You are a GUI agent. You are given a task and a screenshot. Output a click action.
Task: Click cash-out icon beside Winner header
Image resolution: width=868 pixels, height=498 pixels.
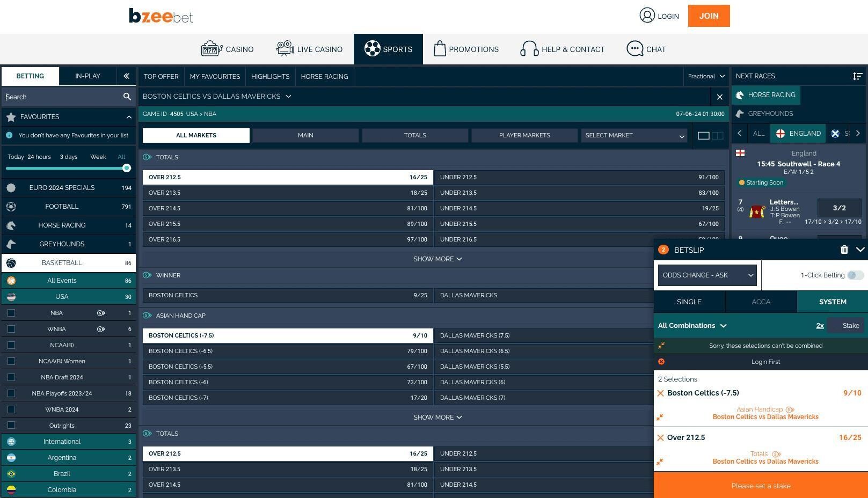(147, 275)
